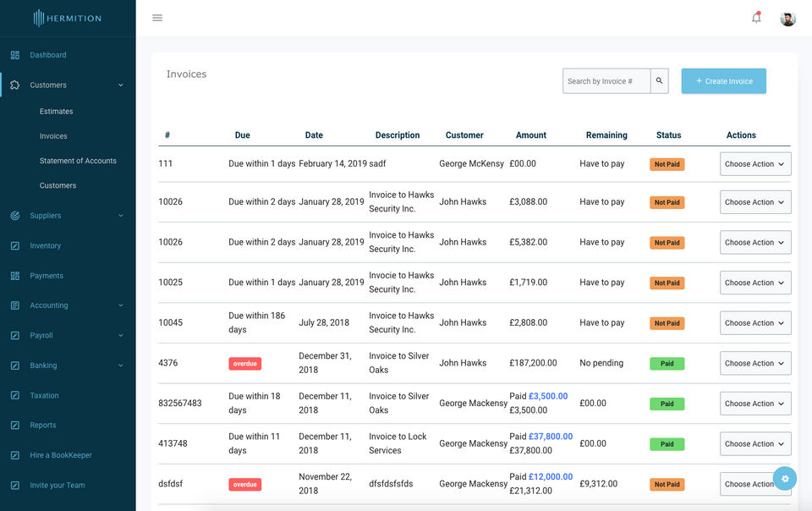Go to Invoices in the sidebar
This screenshot has height=511, width=812.
click(53, 136)
